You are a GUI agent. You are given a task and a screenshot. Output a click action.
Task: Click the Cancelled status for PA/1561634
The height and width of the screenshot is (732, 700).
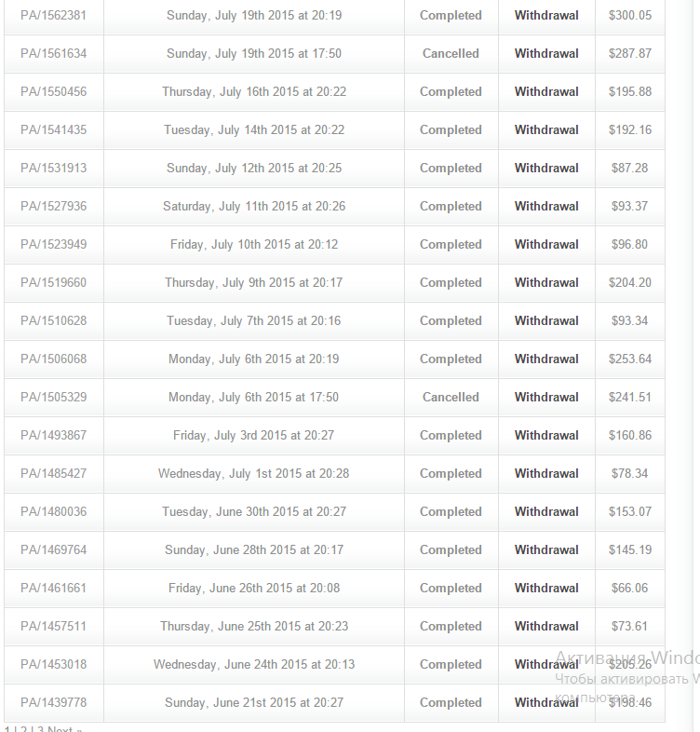pyautogui.click(x=451, y=53)
